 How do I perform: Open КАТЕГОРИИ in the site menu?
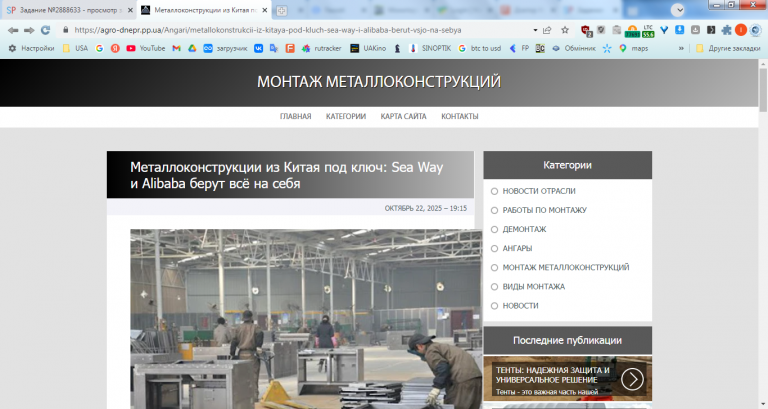point(346,117)
